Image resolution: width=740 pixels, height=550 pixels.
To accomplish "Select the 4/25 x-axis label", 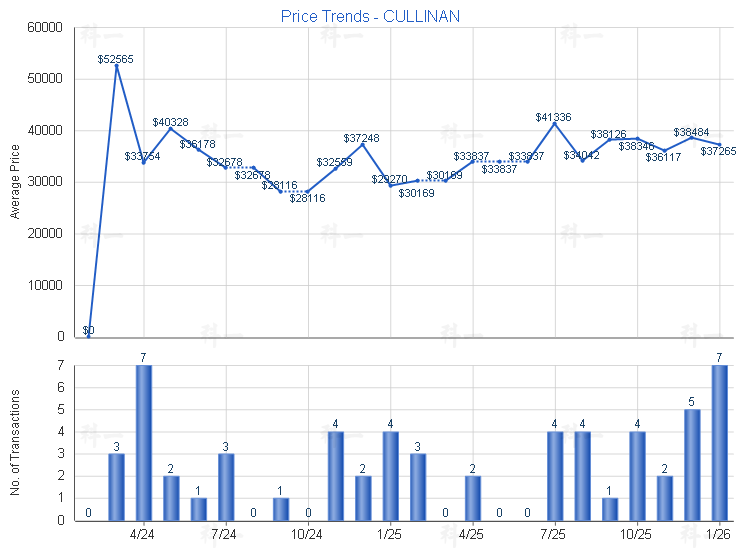I will tap(472, 533).
